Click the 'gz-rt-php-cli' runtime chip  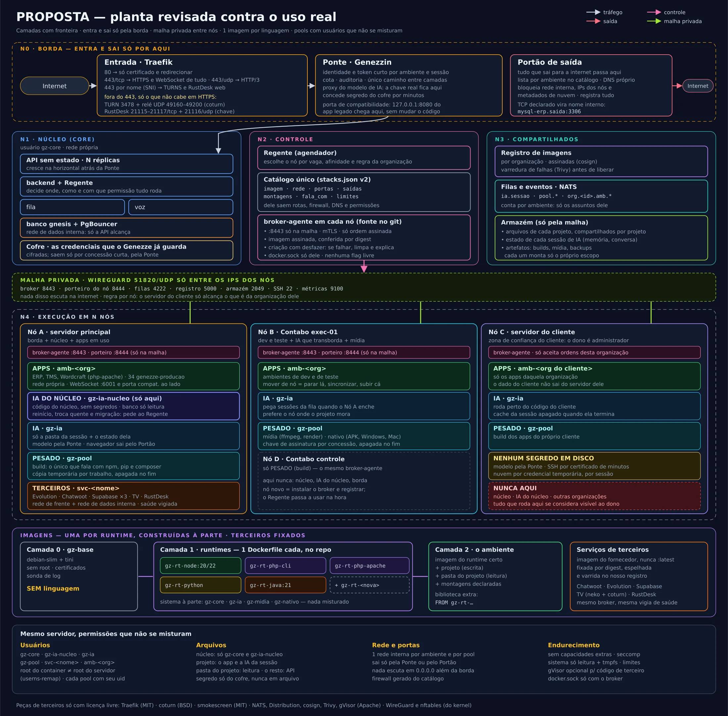[x=285, y=566]
